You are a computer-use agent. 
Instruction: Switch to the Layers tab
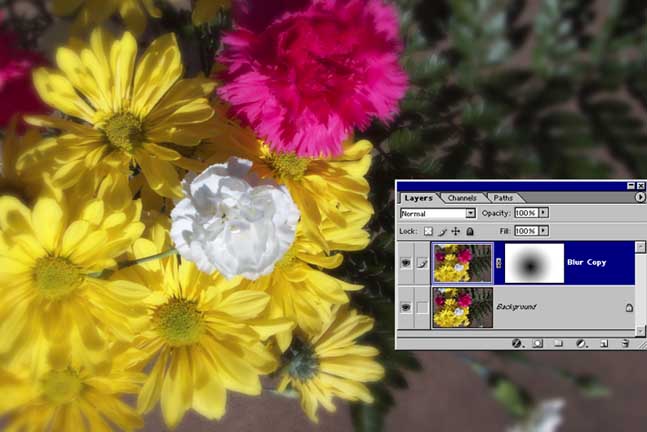(x=418, y=198)
